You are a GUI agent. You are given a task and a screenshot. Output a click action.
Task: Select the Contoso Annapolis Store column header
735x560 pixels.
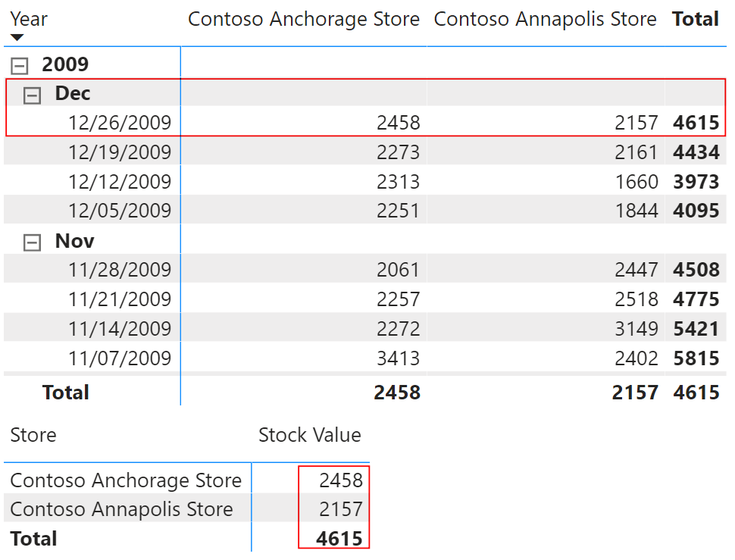coord(545,19)
